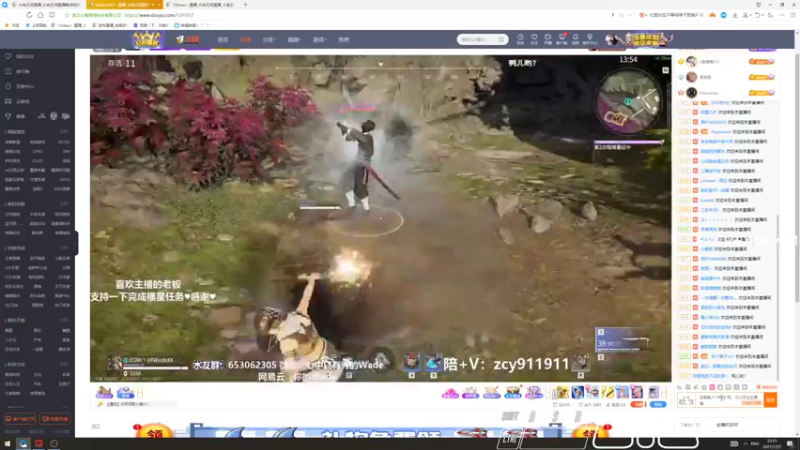
Task: Click the first gift icon below the video
Action: pyautogui.click(x=104, y=392)
